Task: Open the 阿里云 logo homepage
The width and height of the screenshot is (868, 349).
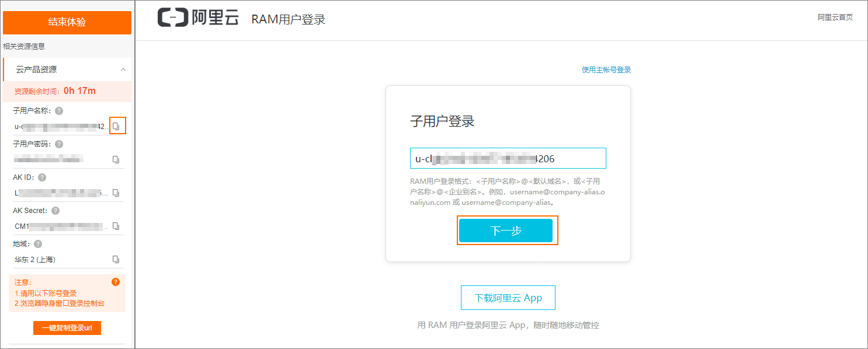Action: (x=198, y=18)
